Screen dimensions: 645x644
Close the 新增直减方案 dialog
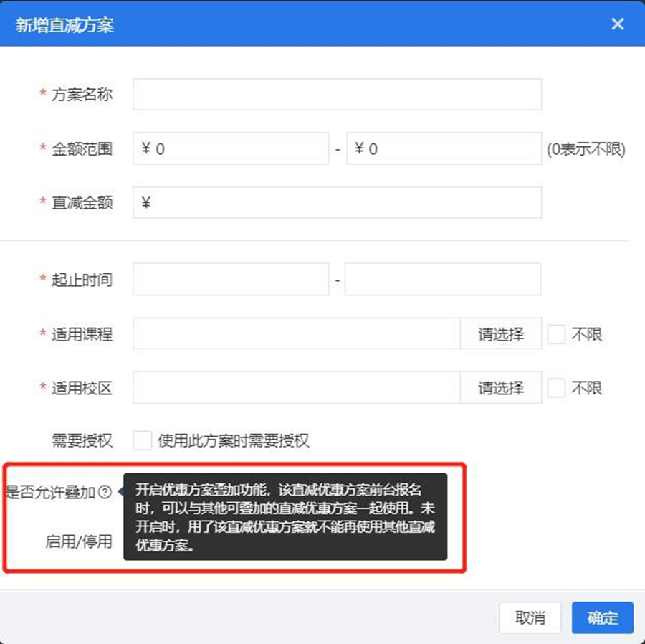coord(617,24)
